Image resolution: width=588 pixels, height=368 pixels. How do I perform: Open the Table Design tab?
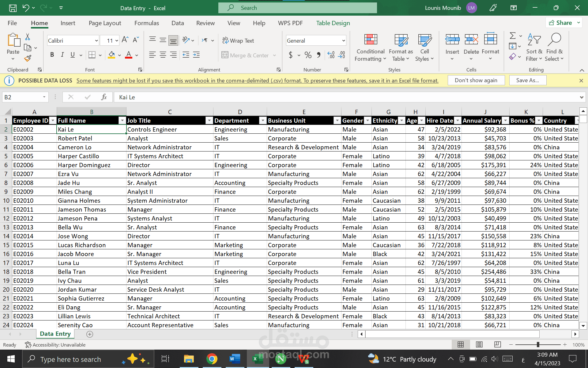(x=333, y=23)
